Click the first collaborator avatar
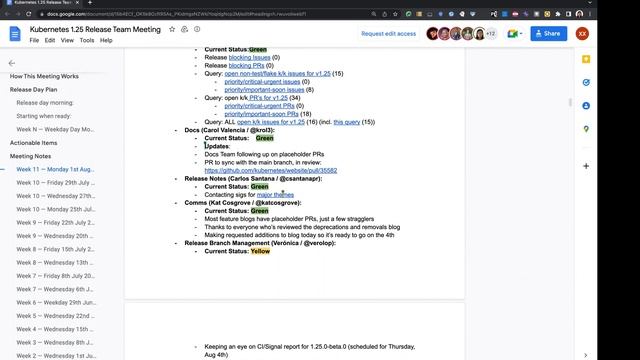This screenshot has height=360, width=640. click(x=432, y=34)
